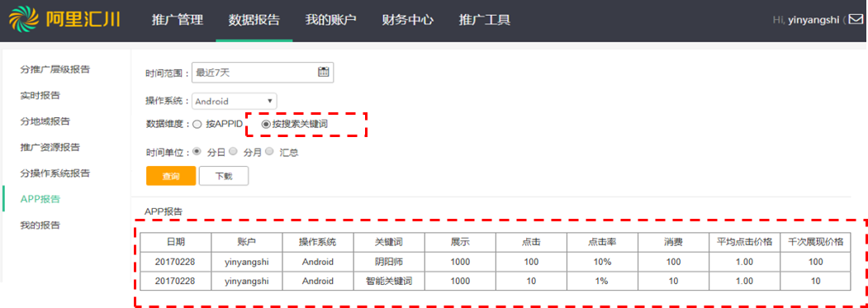Screen dimensions: 868x308
Task: Open 我的账户 top menu
Action: click(x=331, y=20)
